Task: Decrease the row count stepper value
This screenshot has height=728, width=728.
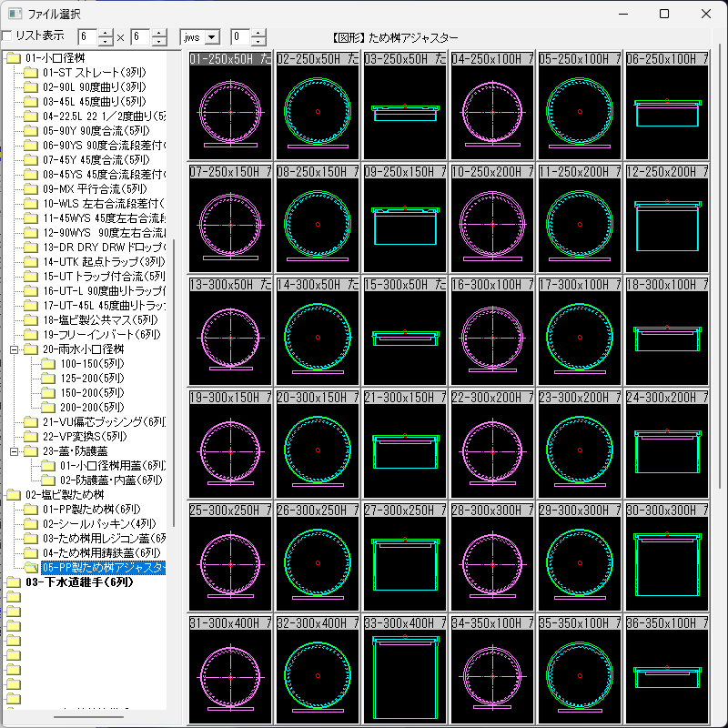Action: pos(158,41)
